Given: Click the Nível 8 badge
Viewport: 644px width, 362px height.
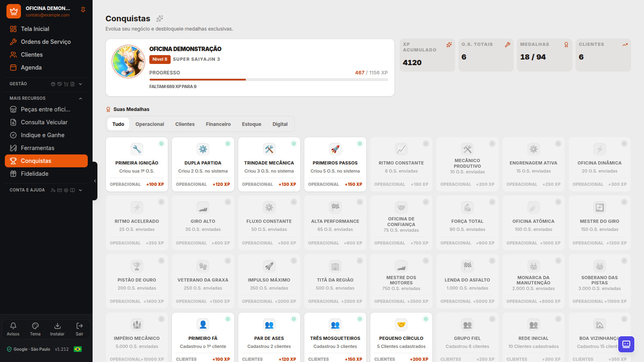Looking at the screenshot, I should point(160,59).
